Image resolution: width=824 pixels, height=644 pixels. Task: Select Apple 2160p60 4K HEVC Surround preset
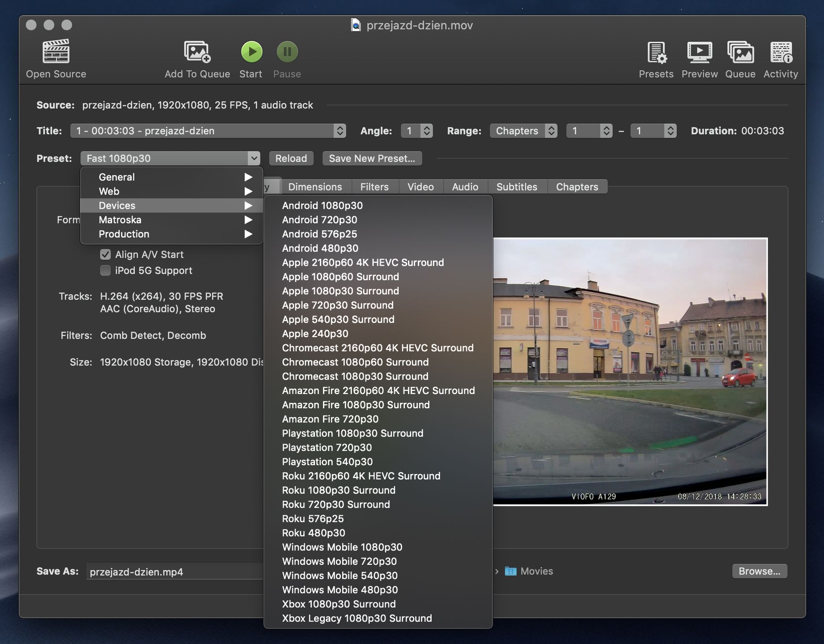[x=362, y=263]
